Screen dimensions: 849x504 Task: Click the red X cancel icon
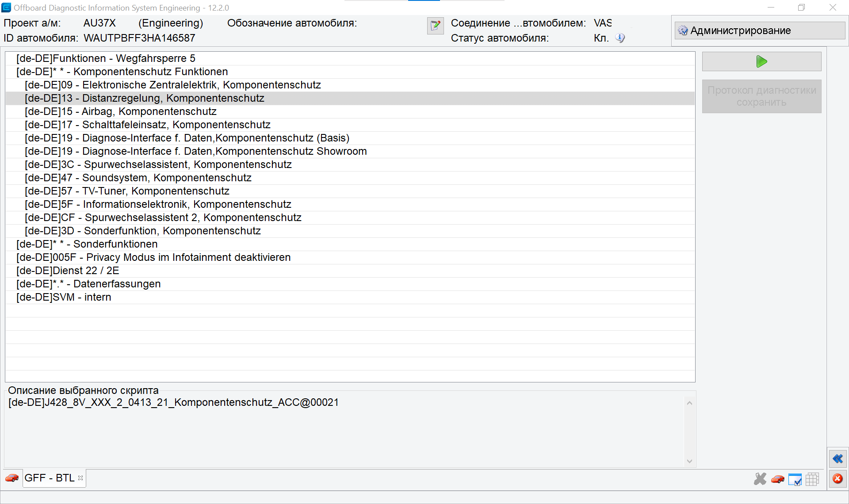coord(838,478)
